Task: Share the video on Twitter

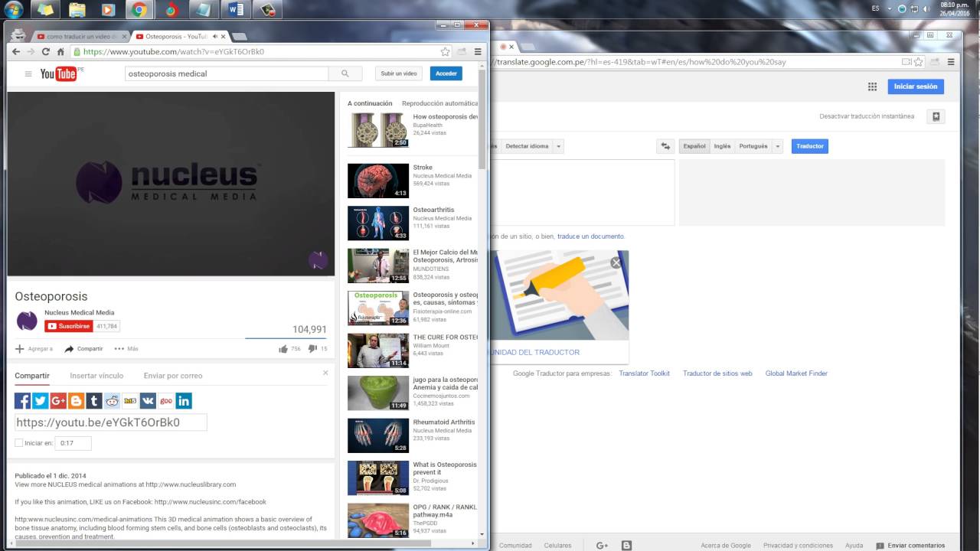Action: 41,400
